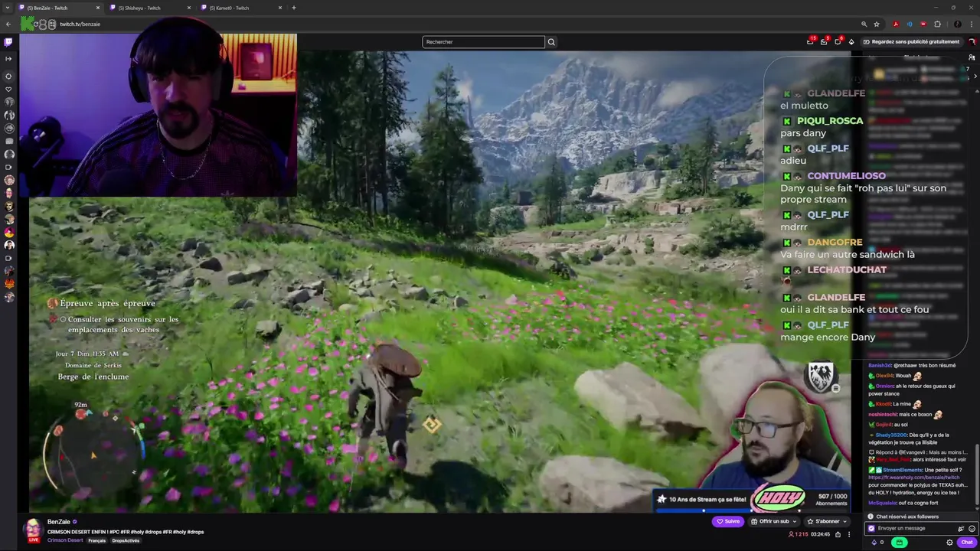Open whispers icon with 6 badge
Viewport: 980px width, 551px height.
click(x=838, y=41)
